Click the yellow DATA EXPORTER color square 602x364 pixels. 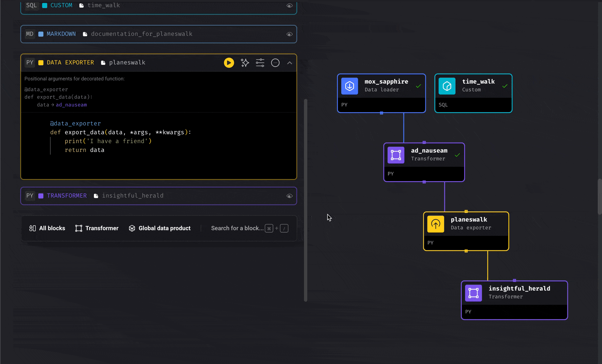[41, 63]
